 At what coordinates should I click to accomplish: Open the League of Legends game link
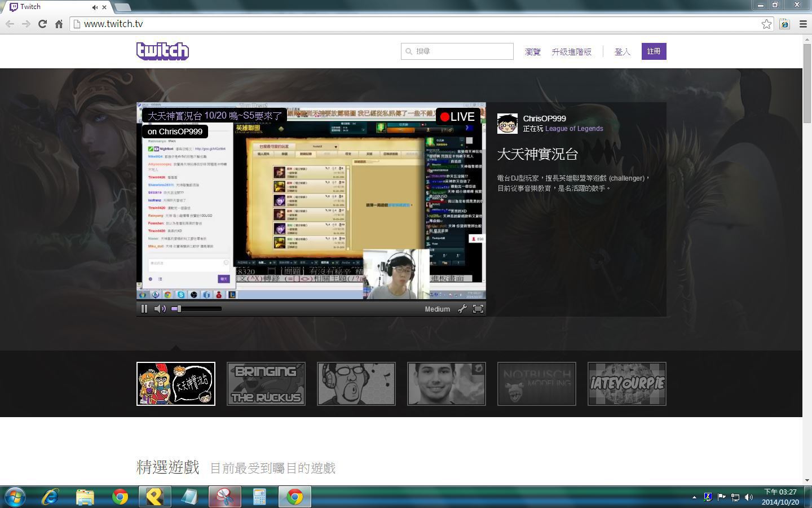[574, 129]
